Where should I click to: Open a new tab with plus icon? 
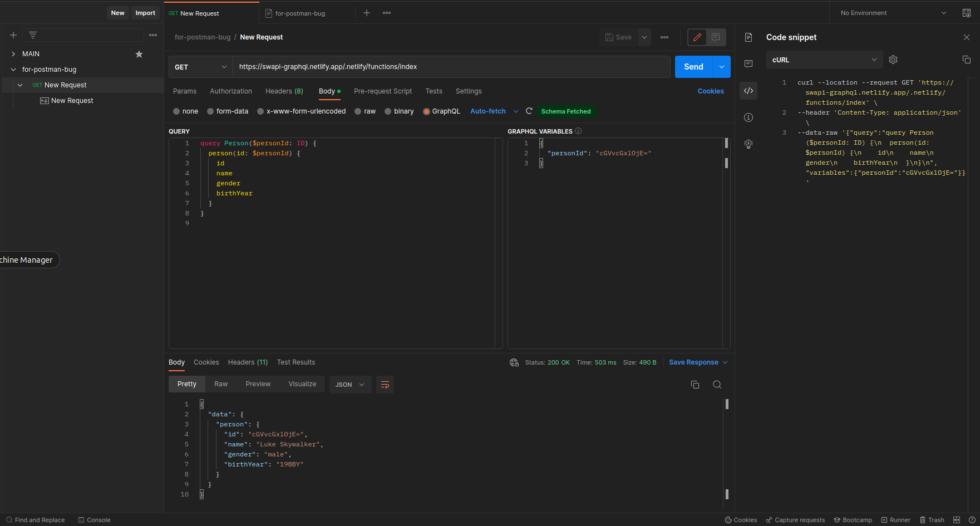(367, 13)
